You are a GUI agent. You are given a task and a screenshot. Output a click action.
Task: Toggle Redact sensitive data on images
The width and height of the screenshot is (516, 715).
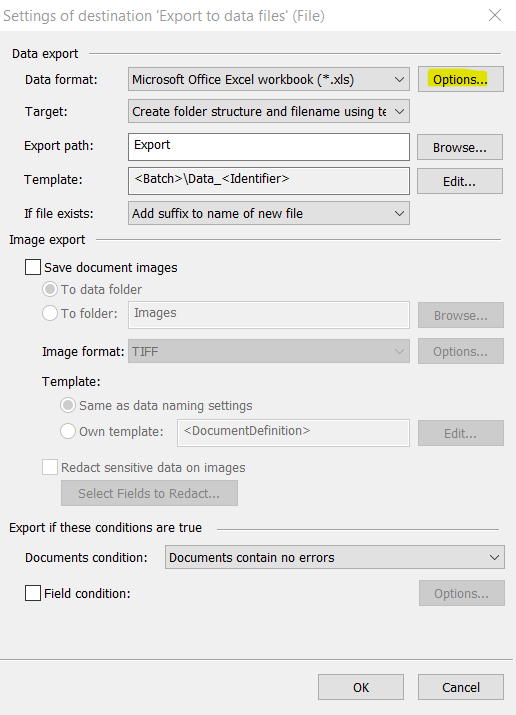pyautogui.click(x=50, y=467)
